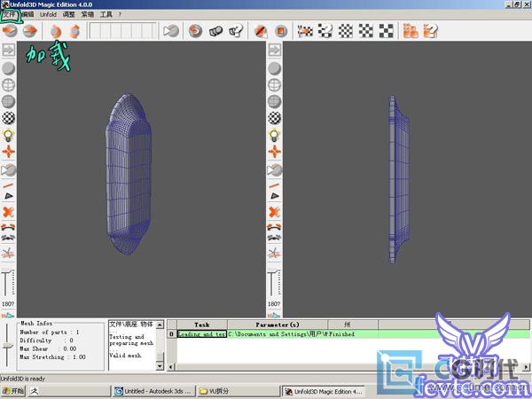The height and width of the screenshot is (399, 532).
Task: Click the load mesh orange arrow icon in top toolbar
Action: point(10,31)
